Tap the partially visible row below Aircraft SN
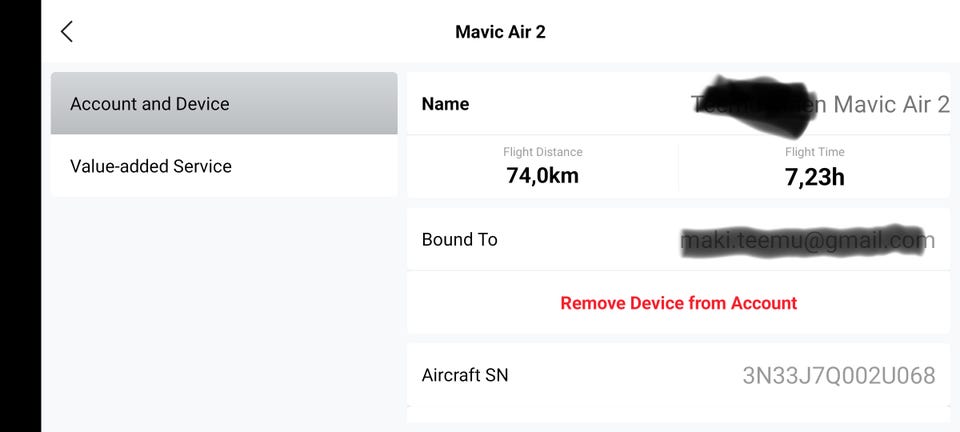 [678, 415]
